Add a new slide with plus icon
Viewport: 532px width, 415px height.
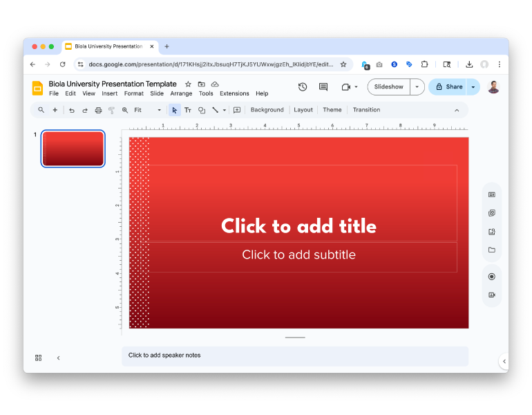pos(55,110)
